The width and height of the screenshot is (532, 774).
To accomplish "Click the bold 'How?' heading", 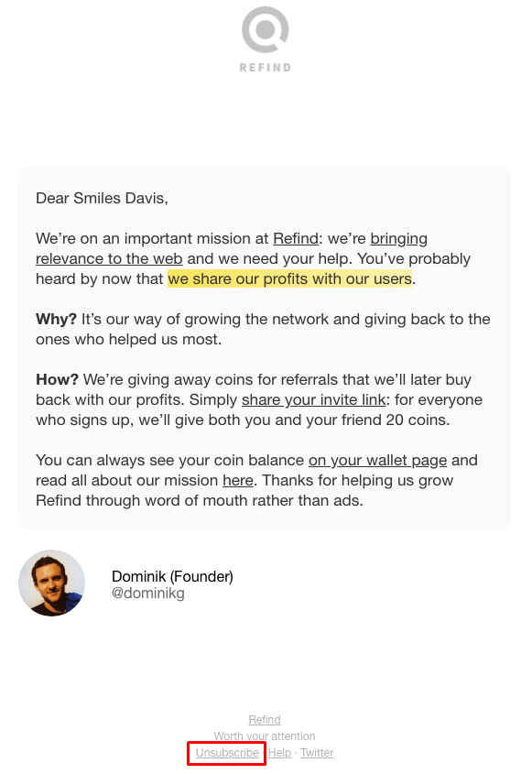I will tap(57, 379).
